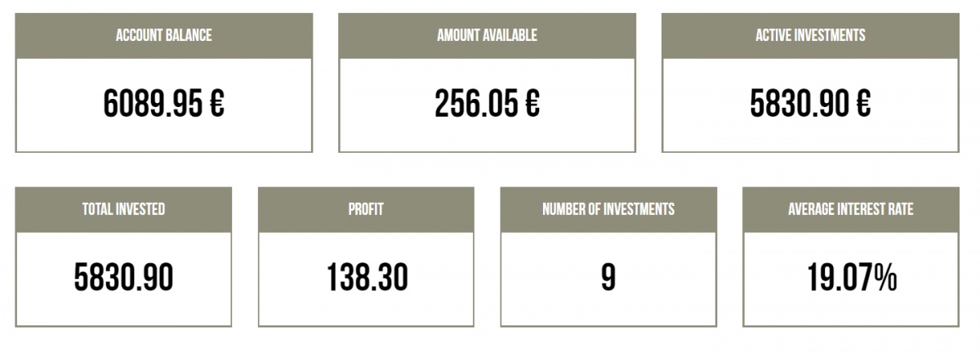
Task: Select the 5830.90 value under Total Invested
Action: click(123, 279)
